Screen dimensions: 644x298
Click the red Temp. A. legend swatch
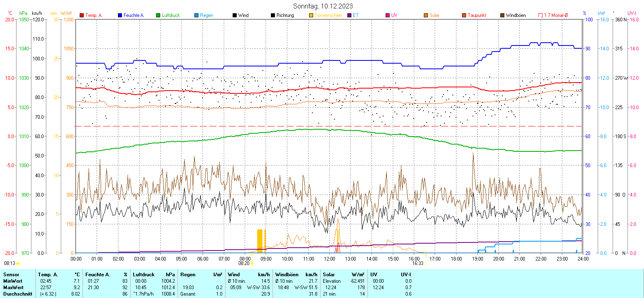[x=82, y=15]
